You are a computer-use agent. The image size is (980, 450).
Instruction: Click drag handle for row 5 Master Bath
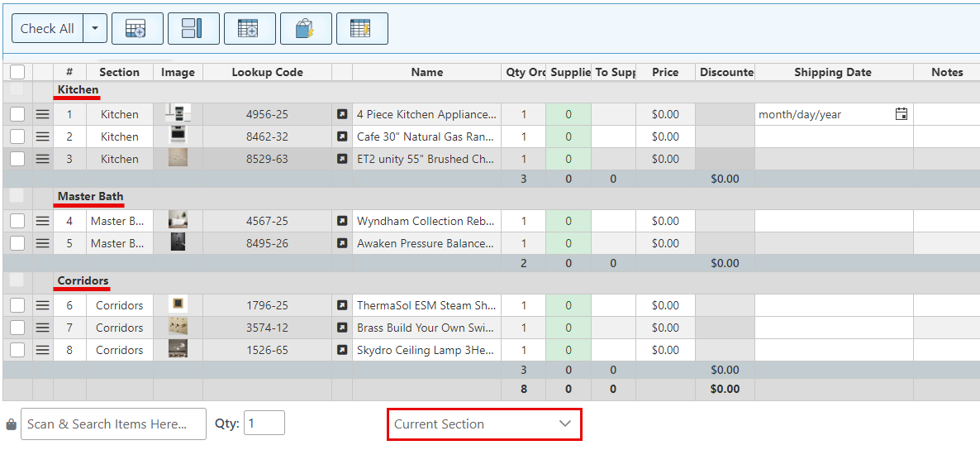point(42,243)
